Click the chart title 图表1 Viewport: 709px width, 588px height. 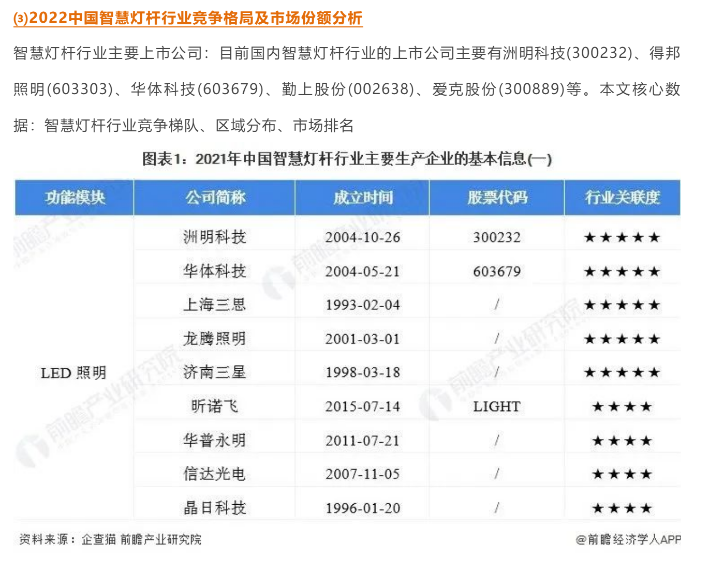pyautogui.click(x=347, y=159)
